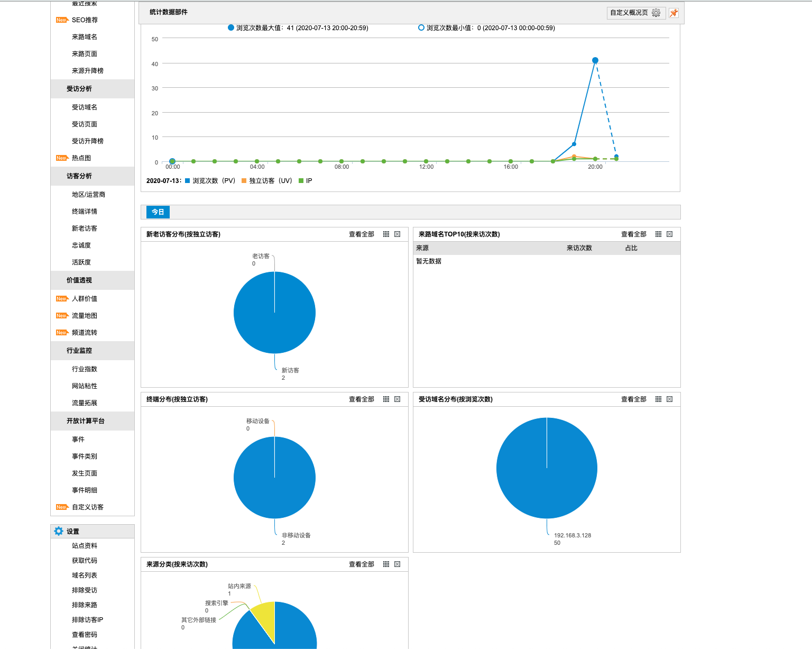Image resolution: width=812 pixels, height=649 pixels.
Task: Open 受访域名 in the sidebar
Action: [85, 107]
